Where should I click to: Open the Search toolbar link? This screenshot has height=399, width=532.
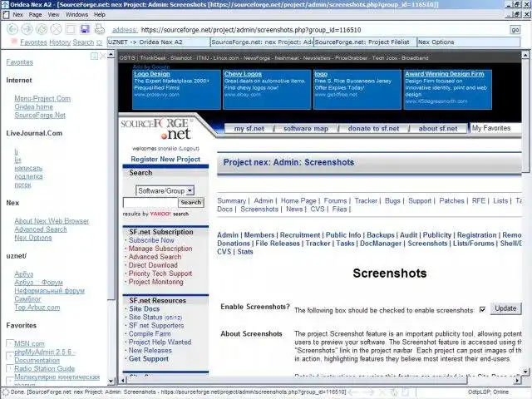pyautogui.click(x=83, y=42)
